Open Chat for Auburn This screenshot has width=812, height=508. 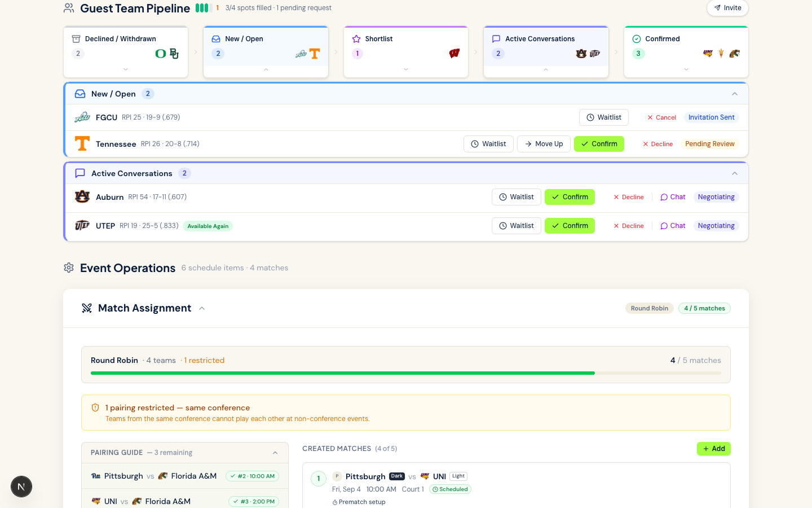click(673, 197)
